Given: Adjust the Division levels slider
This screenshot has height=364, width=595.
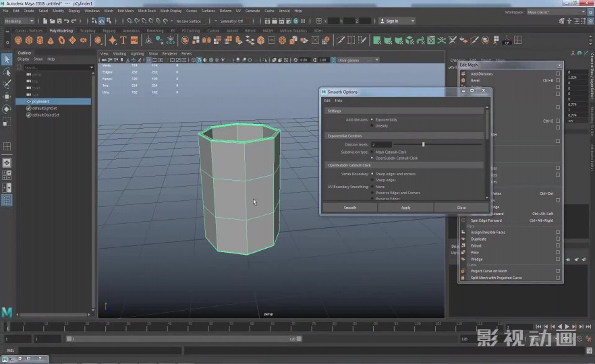Looking at the screenshot, I should point(424,144).
